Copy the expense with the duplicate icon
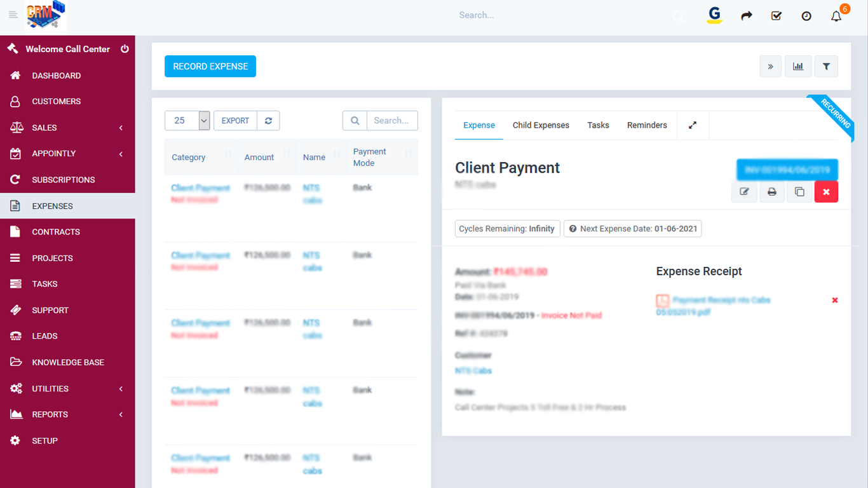This screenshot has width=868, height=488. coord(799,192)
